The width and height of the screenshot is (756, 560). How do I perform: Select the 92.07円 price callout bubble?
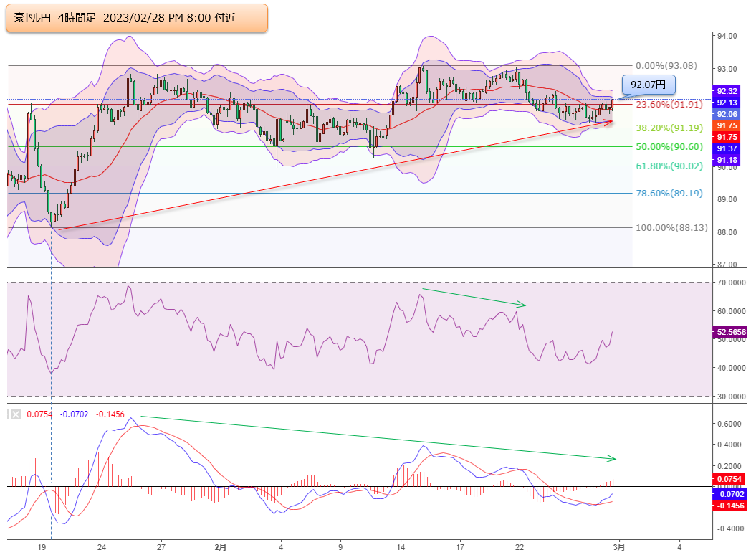point(648,85)
